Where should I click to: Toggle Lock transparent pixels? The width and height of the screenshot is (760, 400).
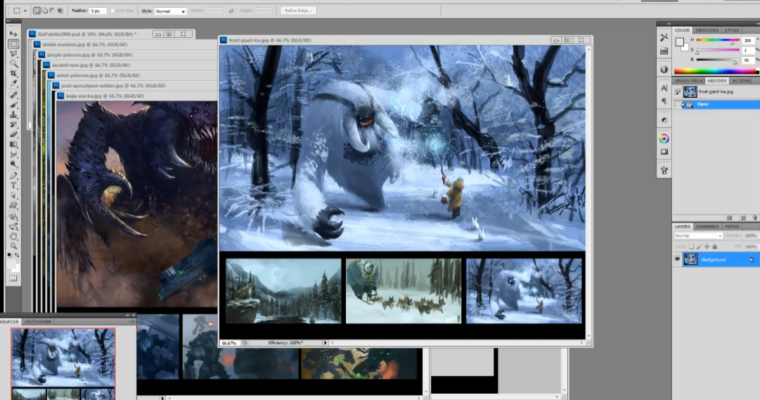click(x=692, y=247)
